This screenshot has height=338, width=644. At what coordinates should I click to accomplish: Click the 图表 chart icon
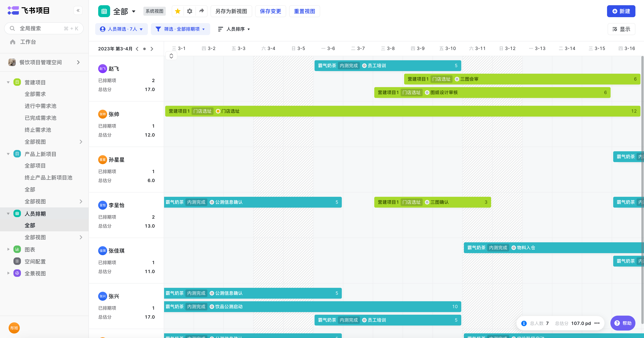coord(17,249)
